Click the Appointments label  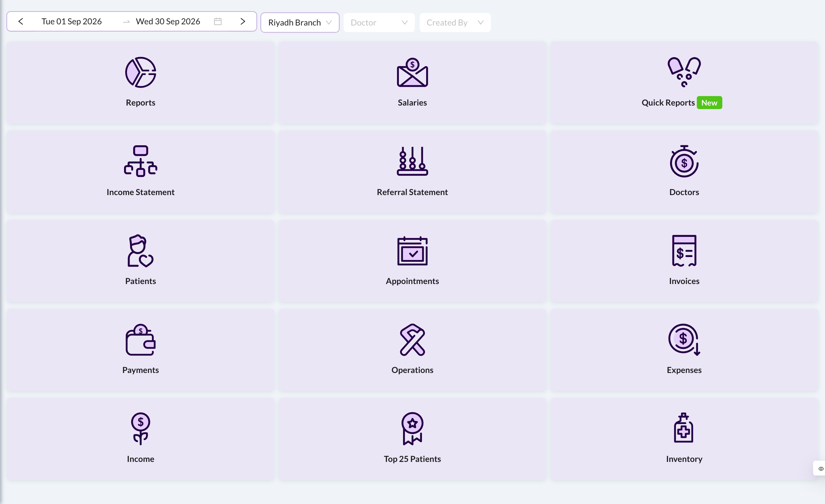coord(412,281)
